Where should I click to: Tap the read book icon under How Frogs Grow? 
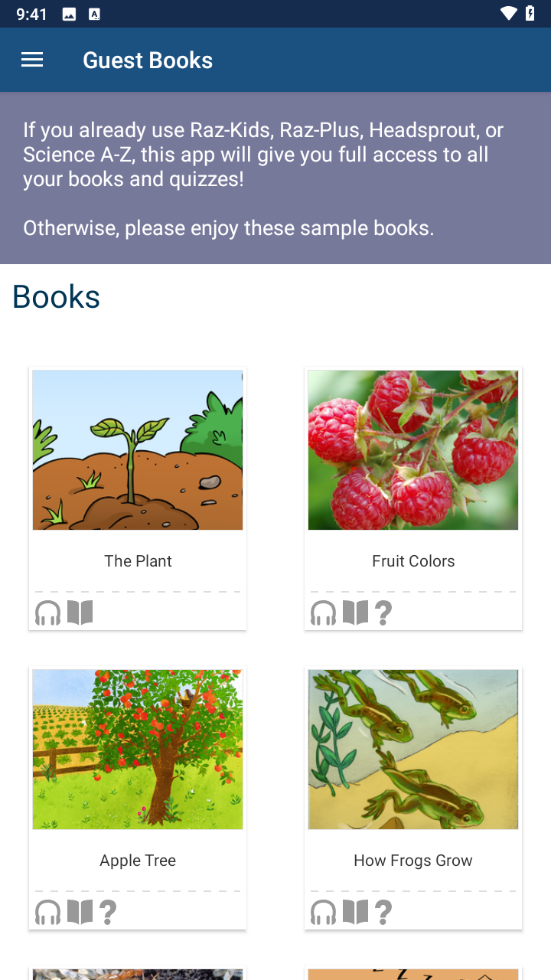point(355,912)
